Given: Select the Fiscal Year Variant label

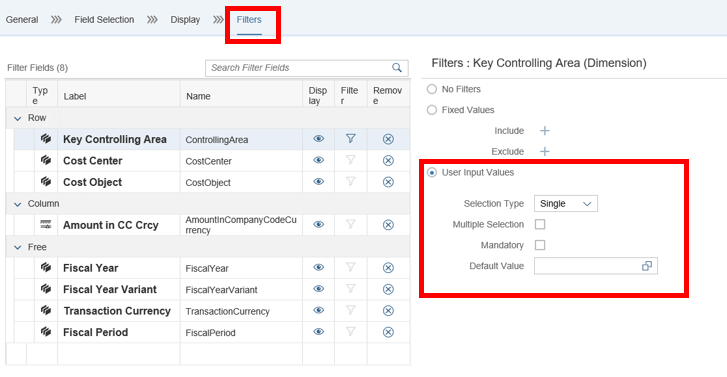Looking at the screenshot, I should click(x=110, y=289).
